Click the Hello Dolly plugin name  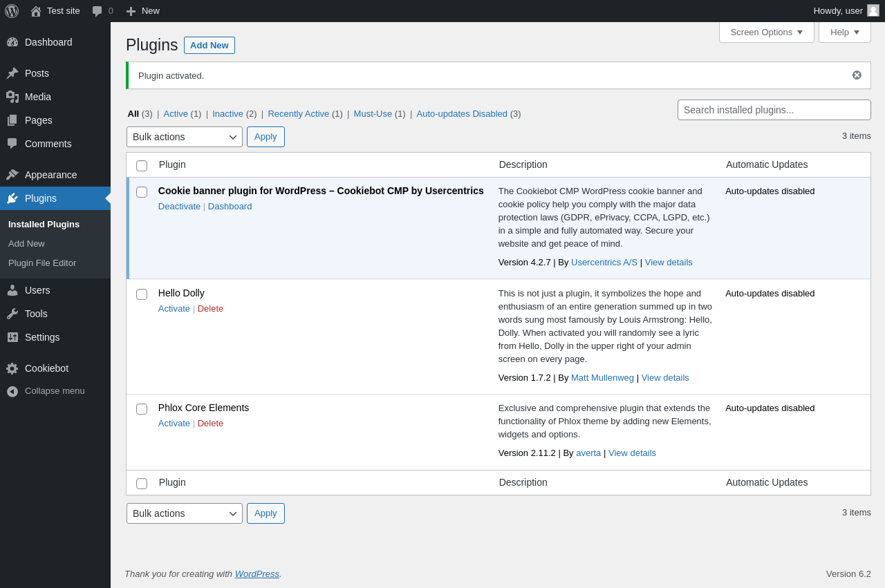181,293
